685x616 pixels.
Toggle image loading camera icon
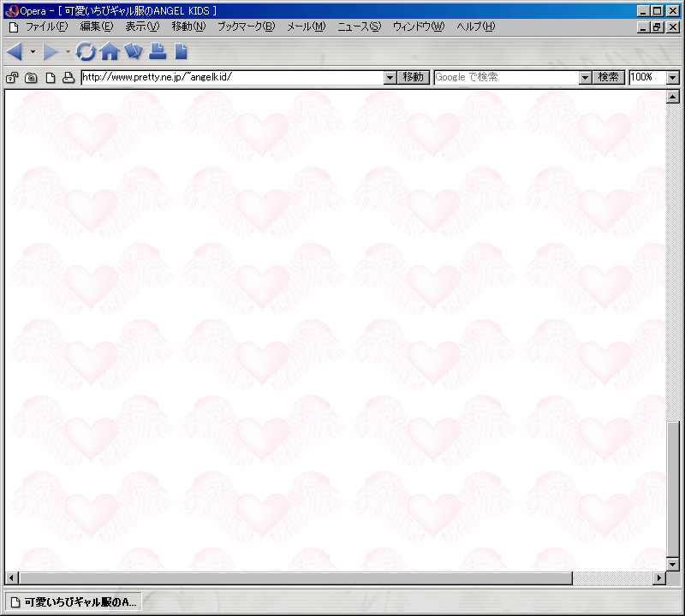31,78
